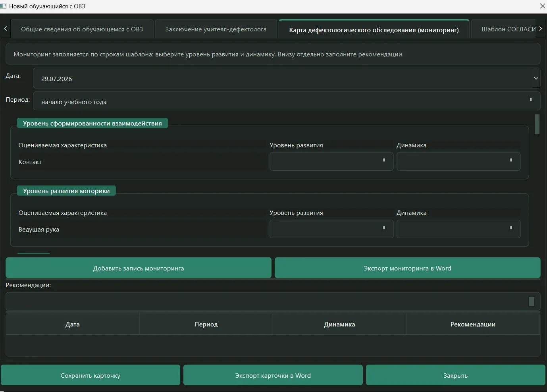Open the date dropdown showing 29.07.2026
The height and width of the screenshot is (392, 547).
click(x=536, y=78)
